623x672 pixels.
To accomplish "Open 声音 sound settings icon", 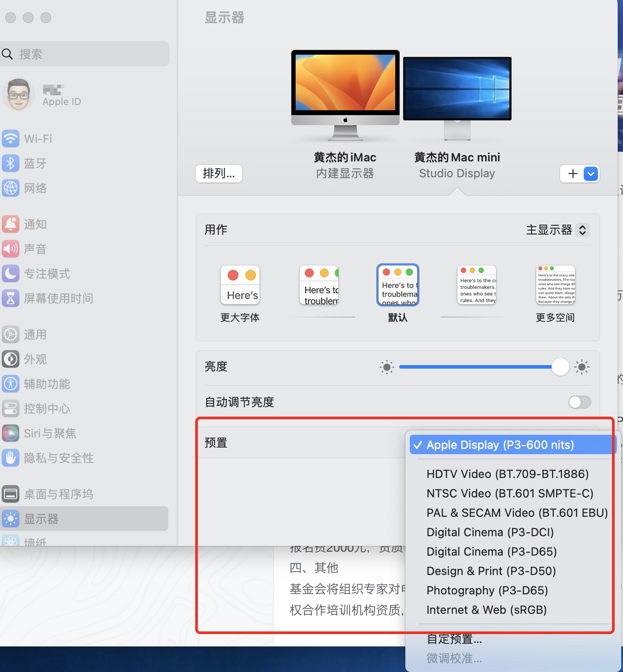I will pyautogui.click(x=11, y=249).
